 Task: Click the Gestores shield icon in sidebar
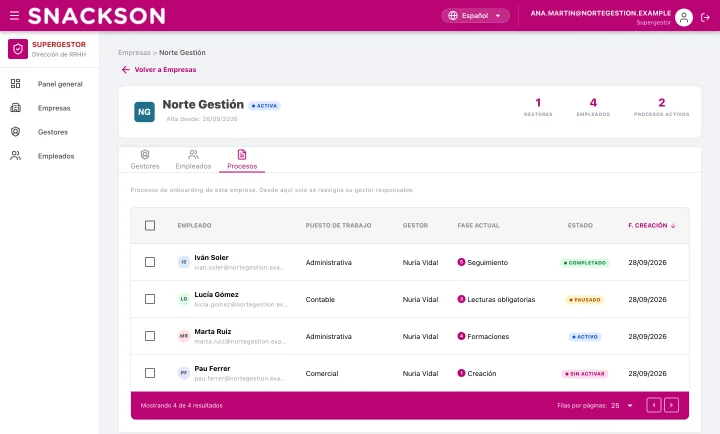[x=16, y=132]
